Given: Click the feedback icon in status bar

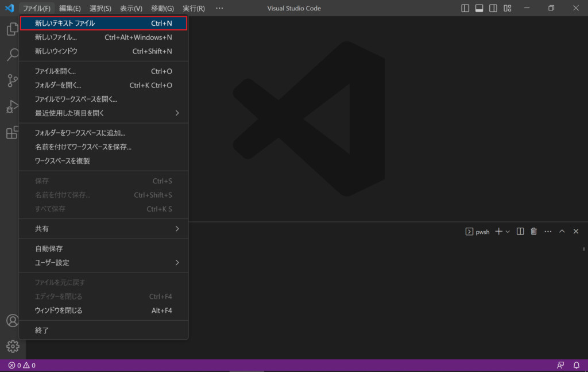Looking at the screenshot, I should (560, 365).
